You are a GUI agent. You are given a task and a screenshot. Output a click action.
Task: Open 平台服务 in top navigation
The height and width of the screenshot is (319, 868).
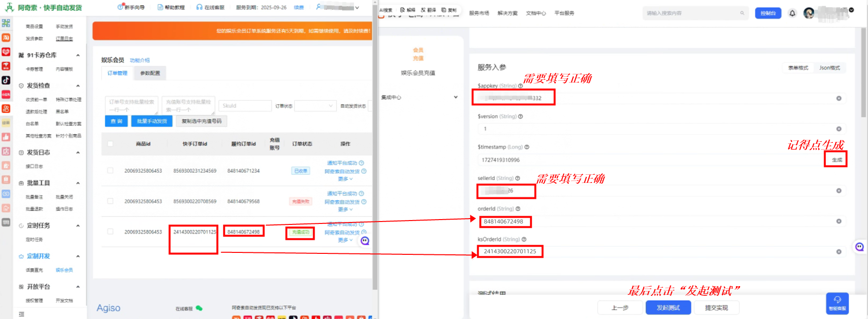click(x=564, y=13)
